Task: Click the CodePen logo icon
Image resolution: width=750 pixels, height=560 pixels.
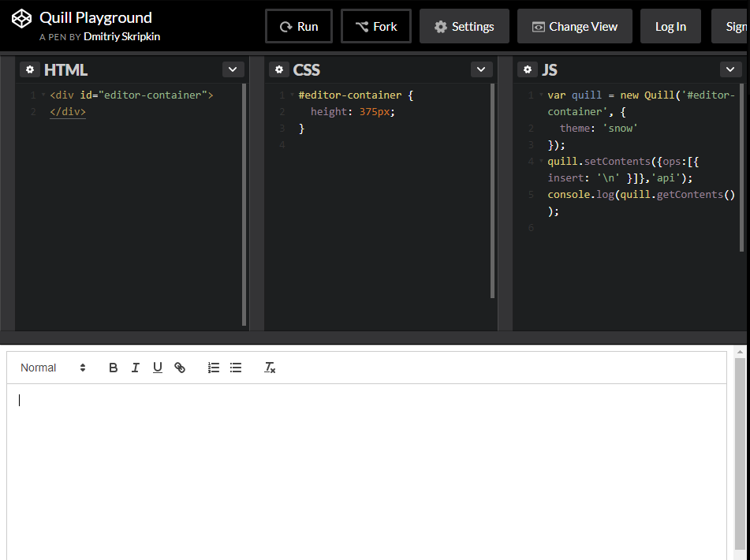Action: pos(21,19)
